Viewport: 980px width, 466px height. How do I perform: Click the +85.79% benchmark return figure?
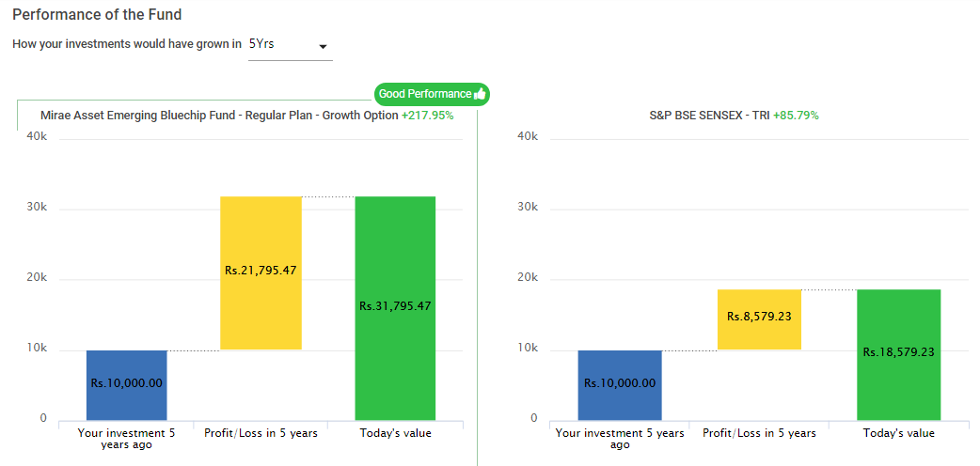coord(795,116)
